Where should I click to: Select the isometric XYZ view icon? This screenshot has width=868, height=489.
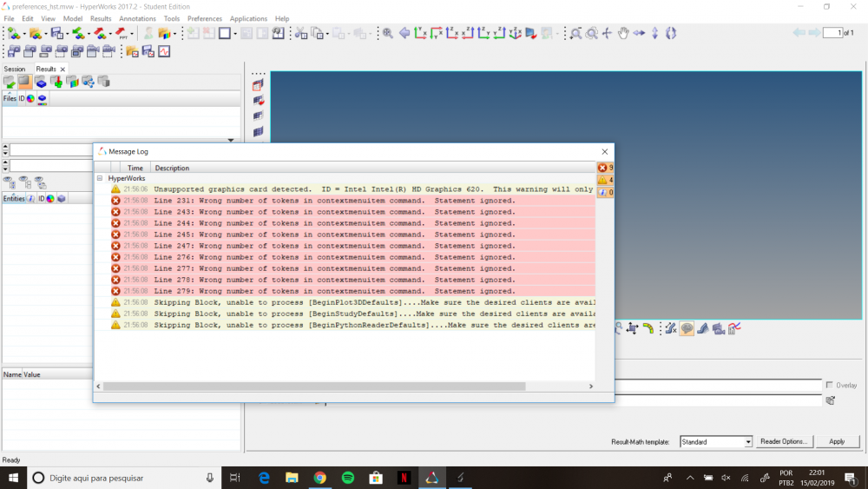[515, 33]
